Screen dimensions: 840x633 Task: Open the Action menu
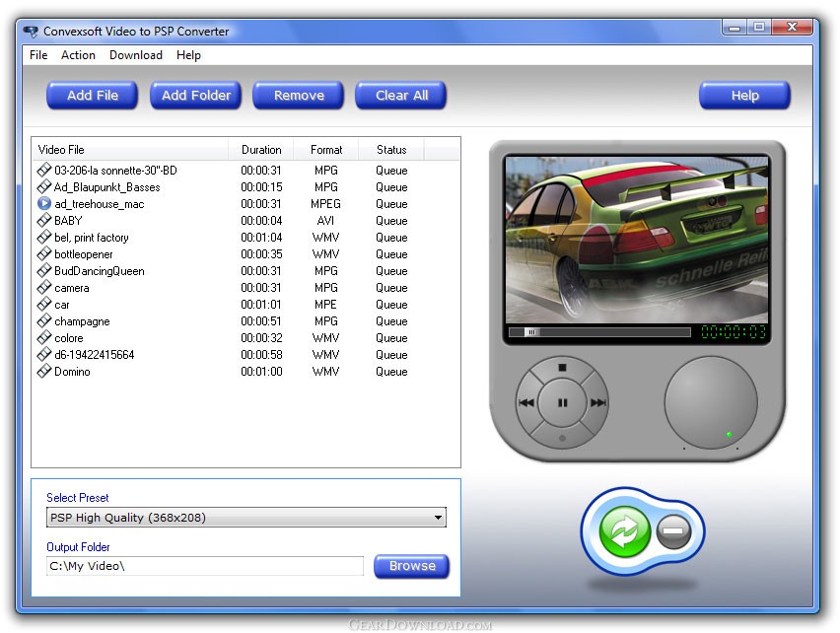tap(78, 55)
